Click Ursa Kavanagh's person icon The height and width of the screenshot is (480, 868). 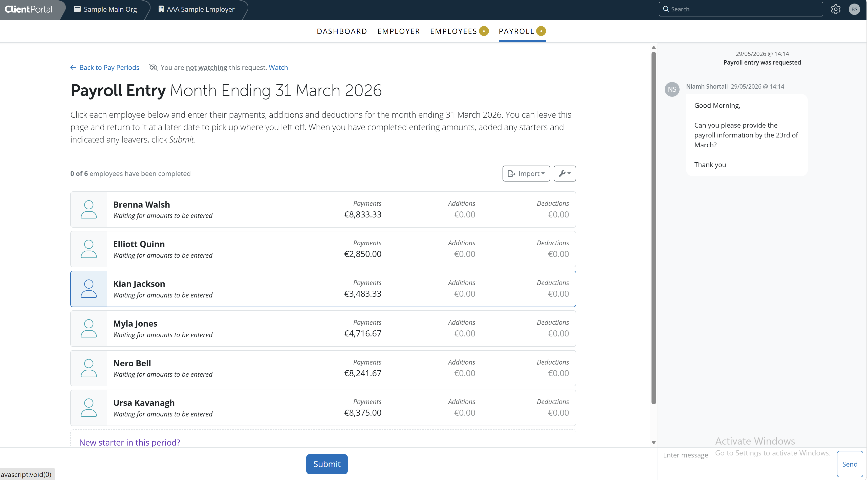[x=89, y=408]
